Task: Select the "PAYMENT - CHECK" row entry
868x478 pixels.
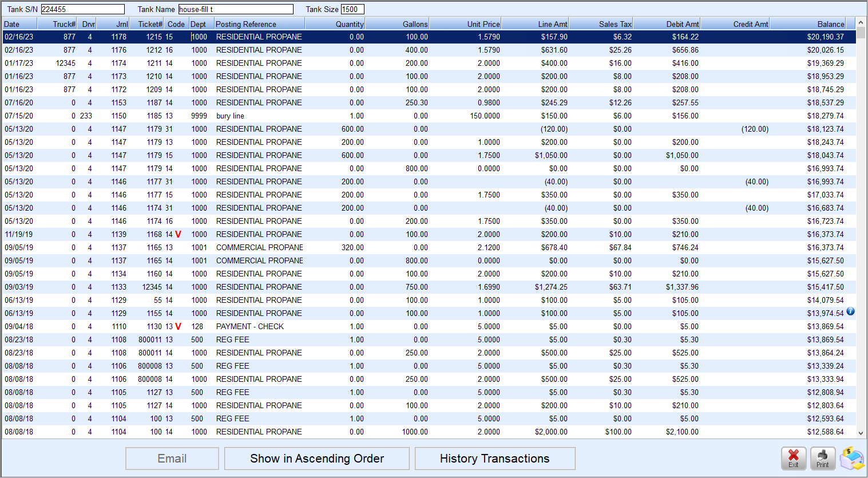Action: point(250,326)
